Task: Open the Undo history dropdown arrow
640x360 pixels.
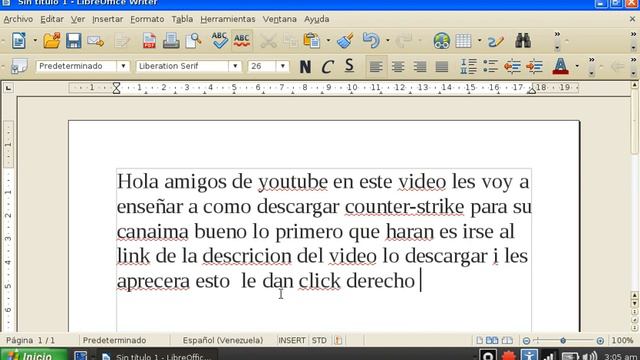Action: coord(387,41)
